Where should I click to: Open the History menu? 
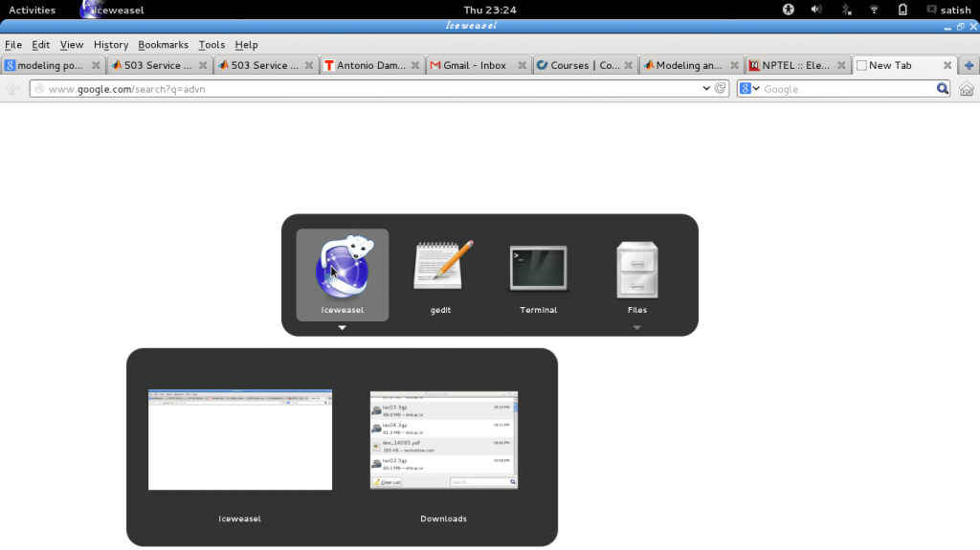[111, 44]
